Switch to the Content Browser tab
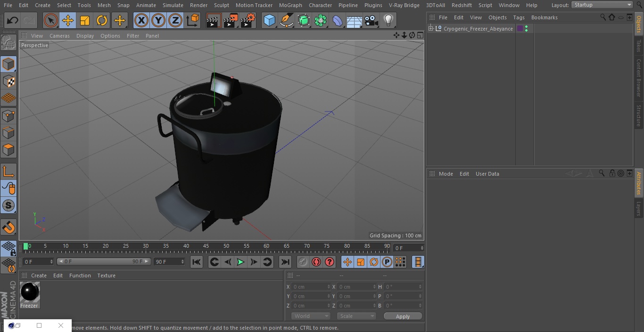Image resolution: width=644 pixels, height=332 pixels. [x=639, y=78]
